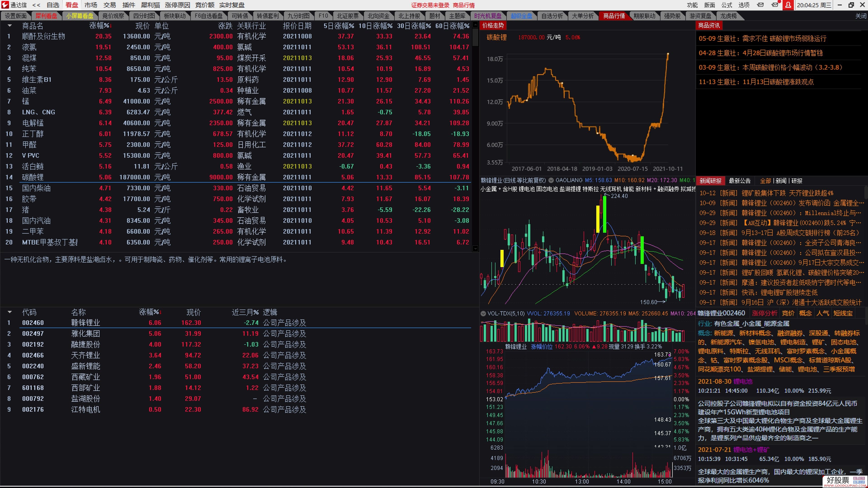Click the << navigation arrows
Viewport: 868px width, 488px height.
(x=36, y=5)
